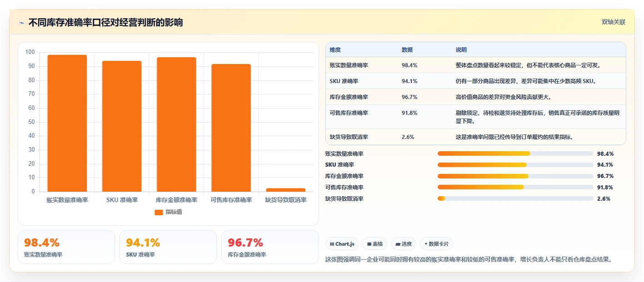644x282 pixels.
Task: Click the 可售库存准确率 bar in chart
Action: tap(231, 128)
